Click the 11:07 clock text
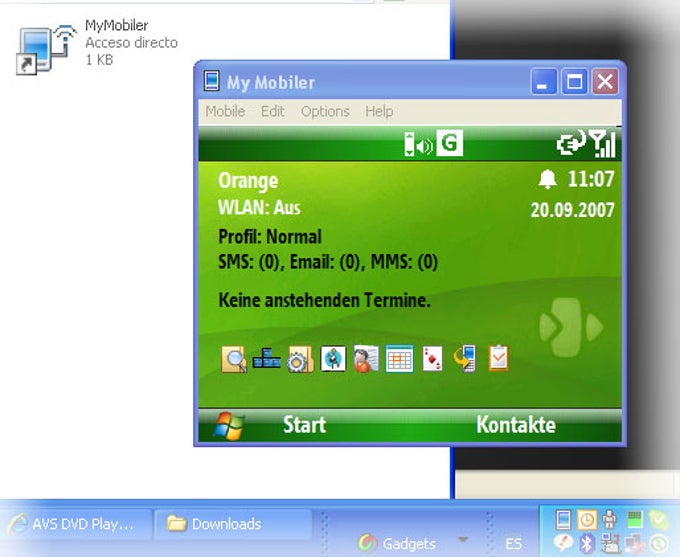 pyautogui.click(x=591, y=179)
